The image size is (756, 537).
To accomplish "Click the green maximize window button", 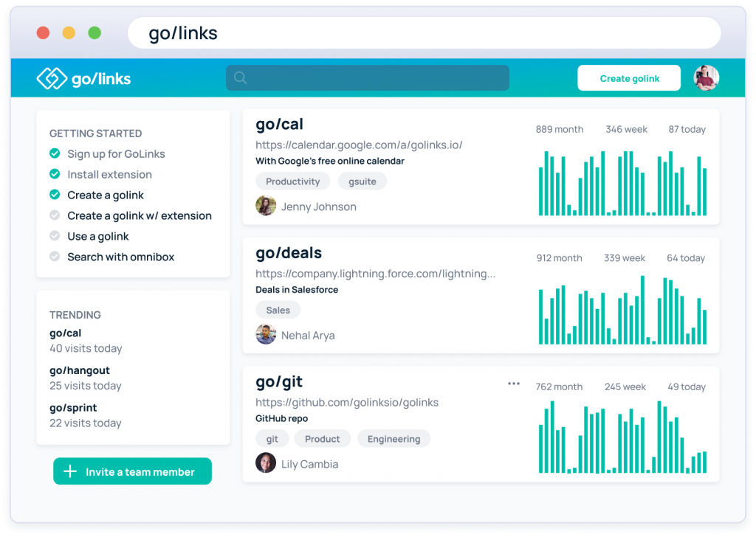I will [x=94, y=32].
